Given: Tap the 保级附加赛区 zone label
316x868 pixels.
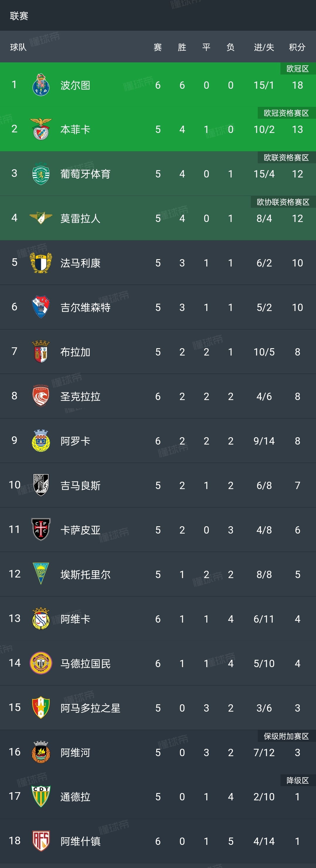Looking at the screenshot, I should pyautogui.click(x=286, y=736).
